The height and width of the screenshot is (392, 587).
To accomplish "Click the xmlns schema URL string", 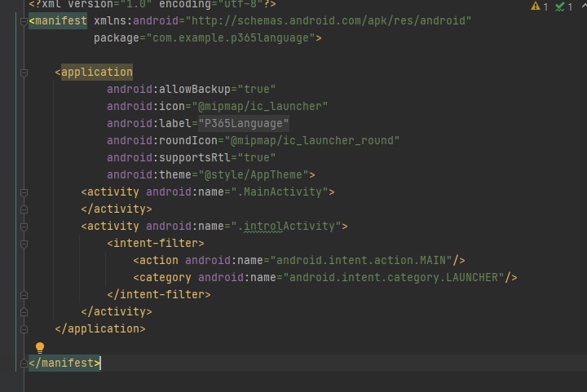I will 329,20.
